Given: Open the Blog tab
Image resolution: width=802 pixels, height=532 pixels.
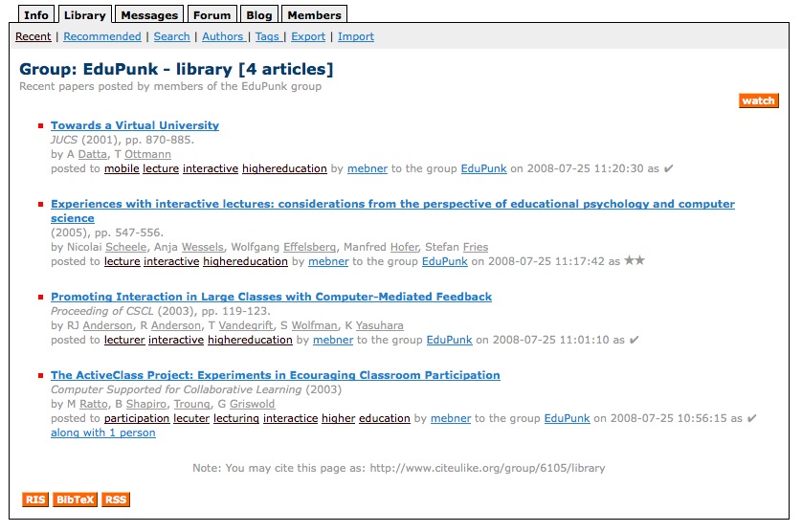Looking at the screenshot, I should 258,14.
